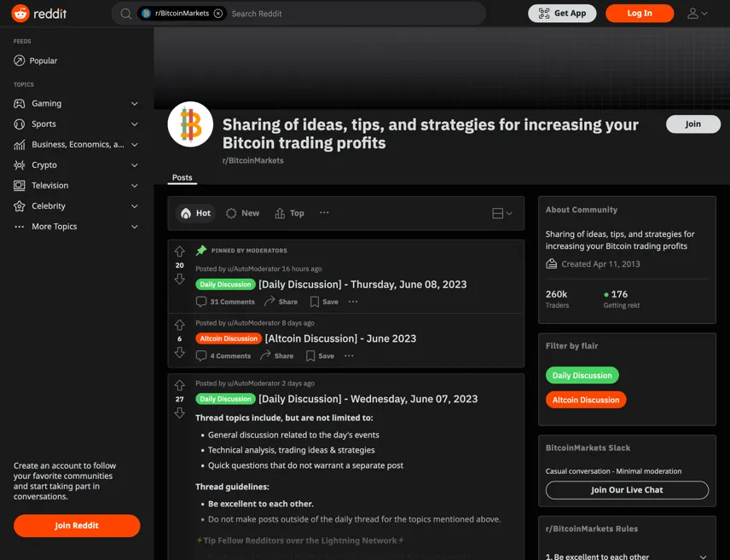730x560 pixels.
Task: Open the card view layout dropdown
Action: pyautogui.click(x=501, y=213)
